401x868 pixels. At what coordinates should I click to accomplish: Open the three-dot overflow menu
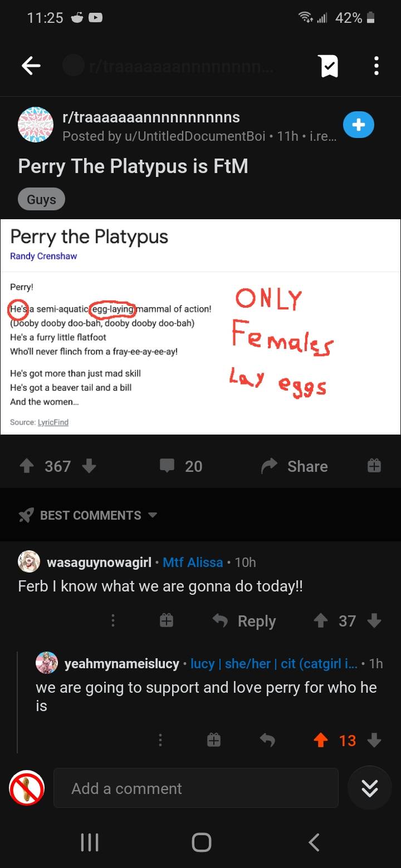376,66
